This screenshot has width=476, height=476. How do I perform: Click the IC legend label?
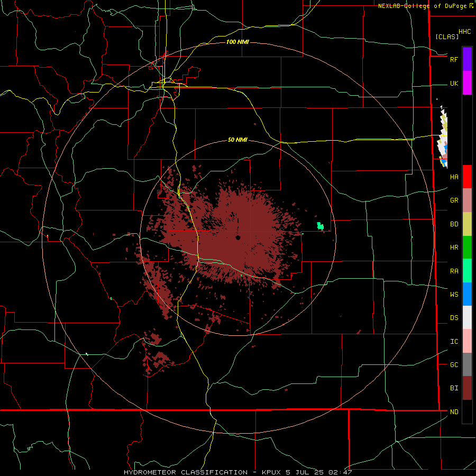click(454, 342)
